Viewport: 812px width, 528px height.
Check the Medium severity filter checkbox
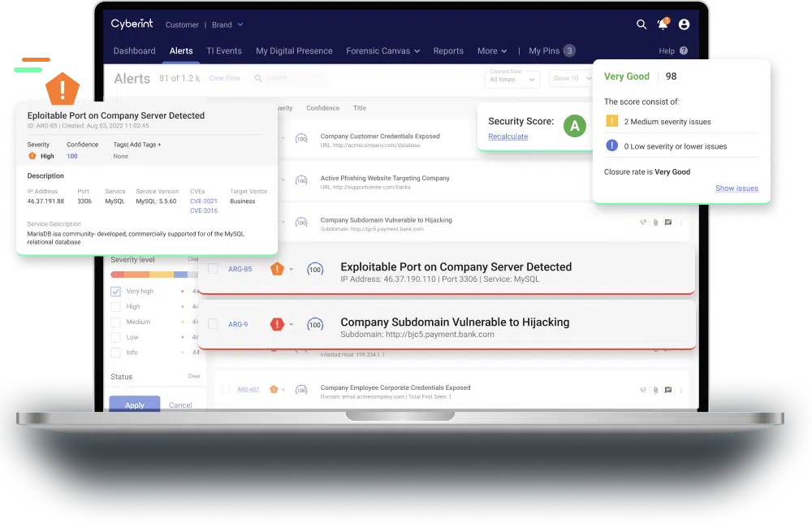tap(115, 322)
